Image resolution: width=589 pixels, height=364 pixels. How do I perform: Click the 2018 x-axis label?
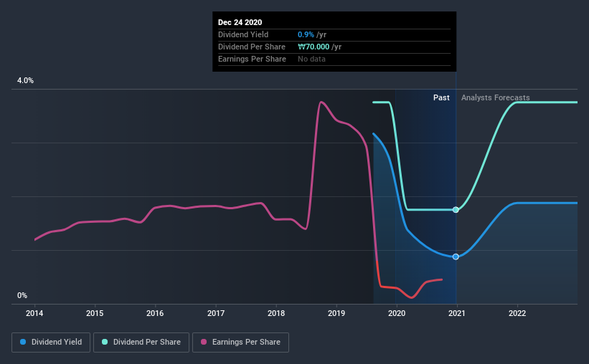(x=276, y=313)
